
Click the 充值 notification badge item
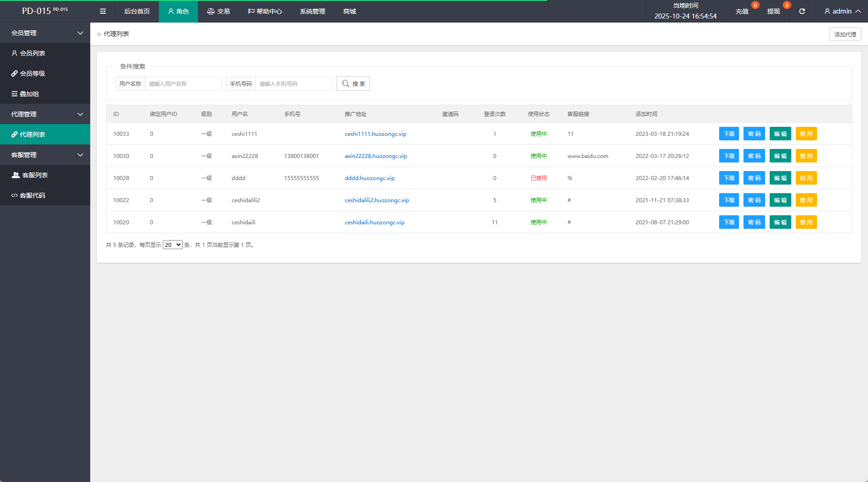(x=742, y=11)
